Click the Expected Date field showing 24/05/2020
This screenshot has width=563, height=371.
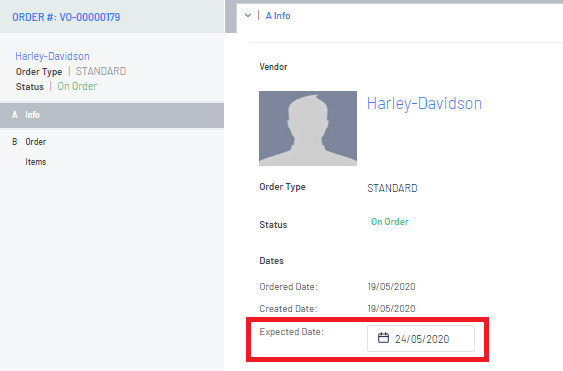tap(421, 338)
